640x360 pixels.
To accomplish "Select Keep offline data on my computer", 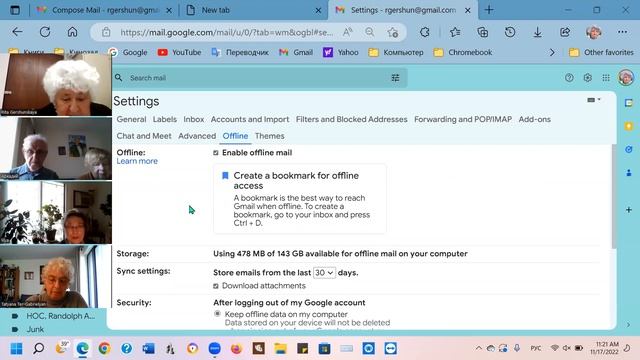I will (217, 314).
